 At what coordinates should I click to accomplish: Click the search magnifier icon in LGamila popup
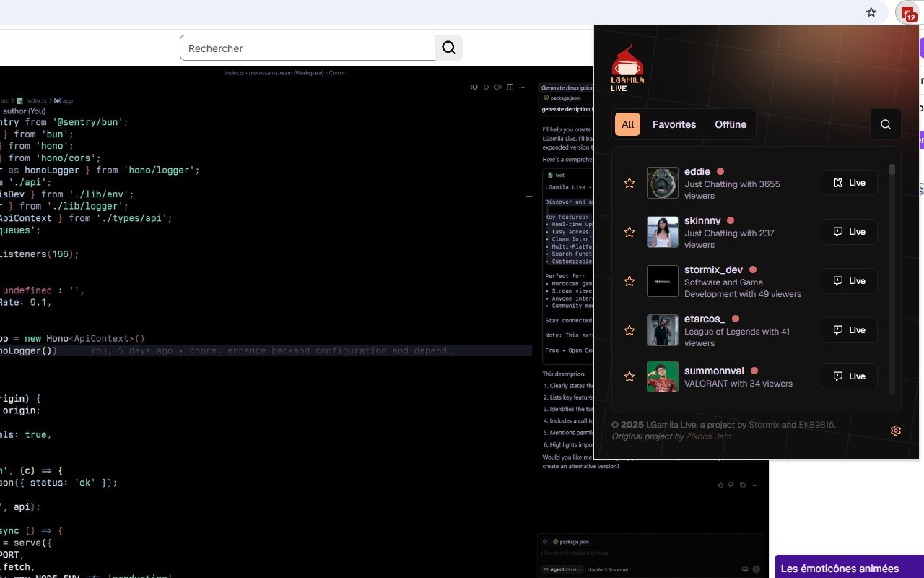point(886,124)
